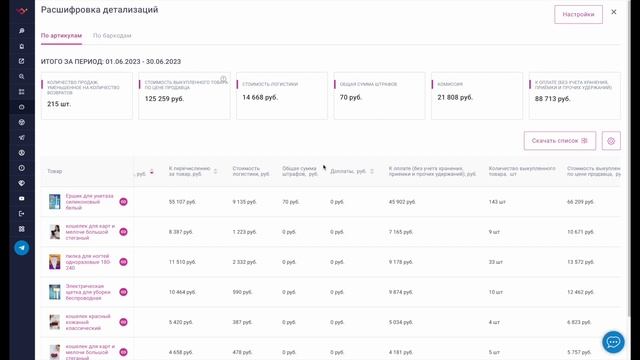
Task: Click round pink icon for Ершик для унитаза
Action: coord(123,202)
